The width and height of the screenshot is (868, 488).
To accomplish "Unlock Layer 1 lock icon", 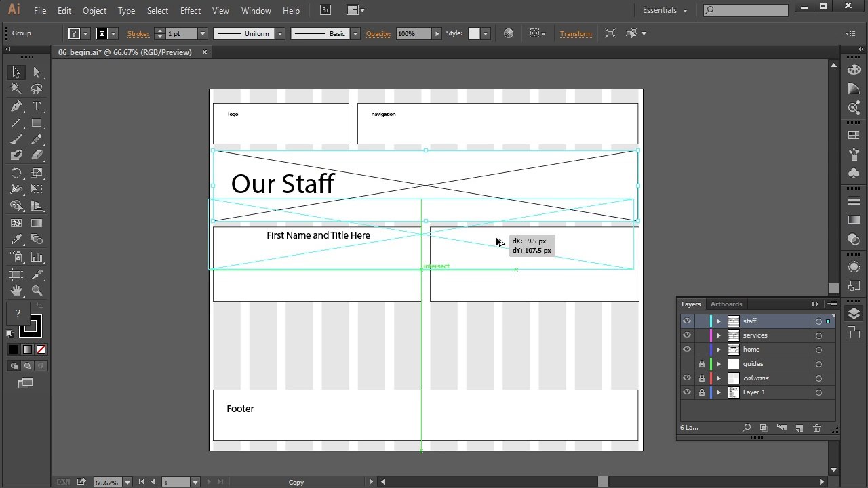I will click(702, 392).
